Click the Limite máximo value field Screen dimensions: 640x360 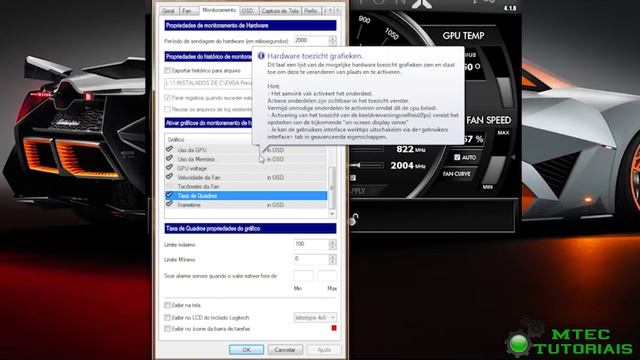pos(311,244)
